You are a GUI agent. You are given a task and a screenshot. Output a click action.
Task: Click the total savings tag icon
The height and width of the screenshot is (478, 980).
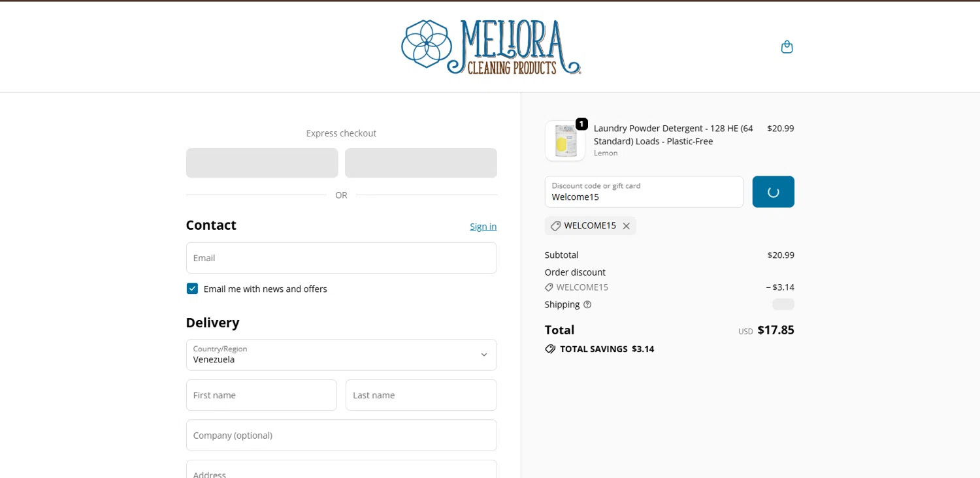click(550, 349)
